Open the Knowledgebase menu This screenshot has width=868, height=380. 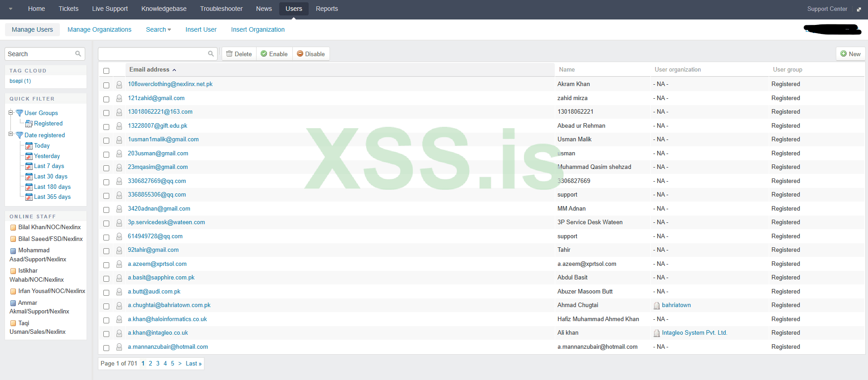pos(164,9)
